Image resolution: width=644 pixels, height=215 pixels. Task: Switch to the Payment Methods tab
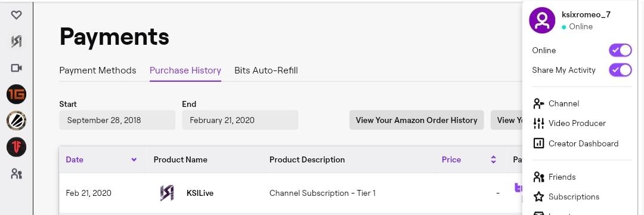(98, 70)
